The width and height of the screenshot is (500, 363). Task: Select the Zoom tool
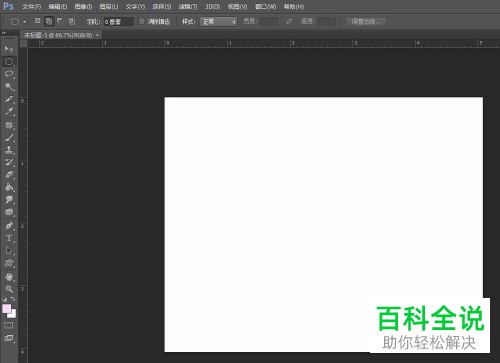9,289
